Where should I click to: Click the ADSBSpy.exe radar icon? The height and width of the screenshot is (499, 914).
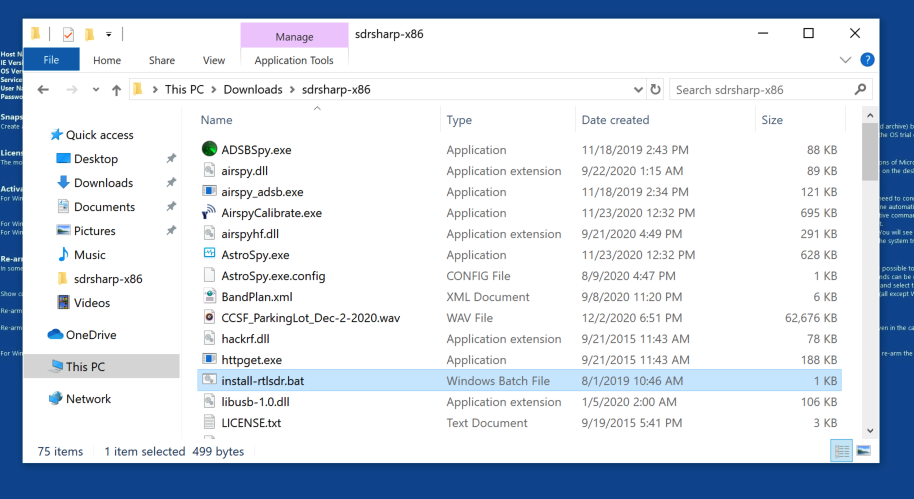(209, 149)
